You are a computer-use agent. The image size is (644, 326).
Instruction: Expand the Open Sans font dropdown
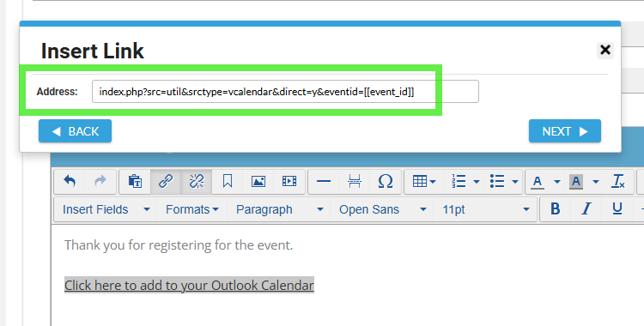(382, 209)
